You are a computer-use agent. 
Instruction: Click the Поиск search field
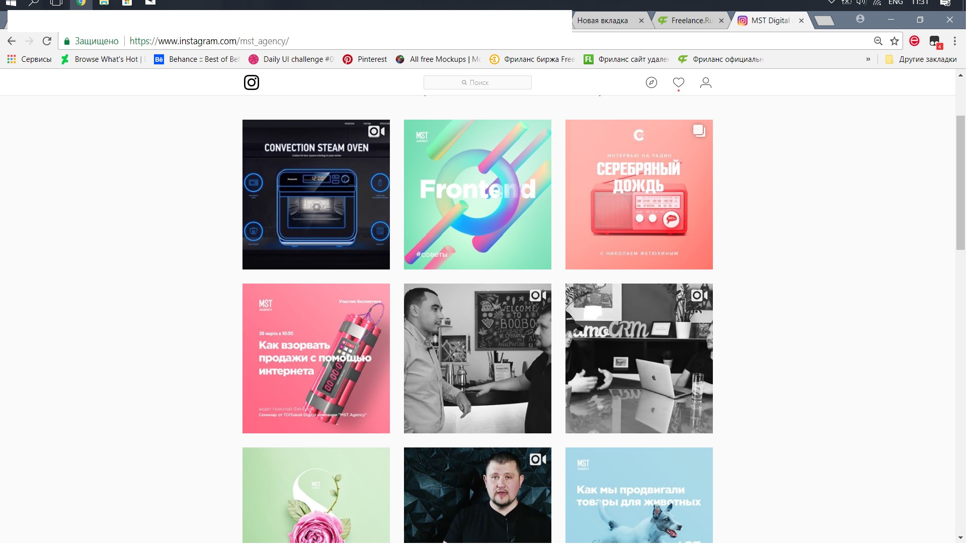pyautogui.click(x=477, y=82)
